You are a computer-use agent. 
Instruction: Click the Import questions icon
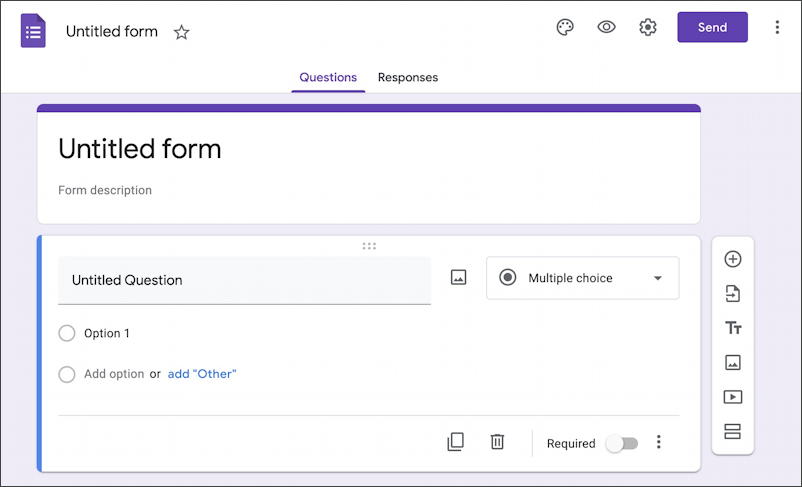[732, 294]
